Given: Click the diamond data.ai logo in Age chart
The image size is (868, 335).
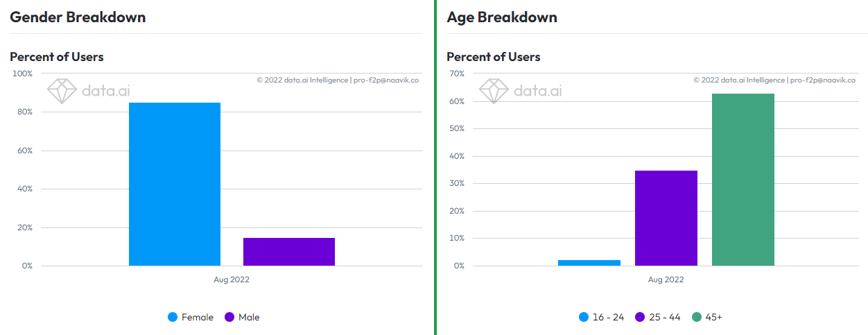Looking at the screenshot, I should coord(494,91).
